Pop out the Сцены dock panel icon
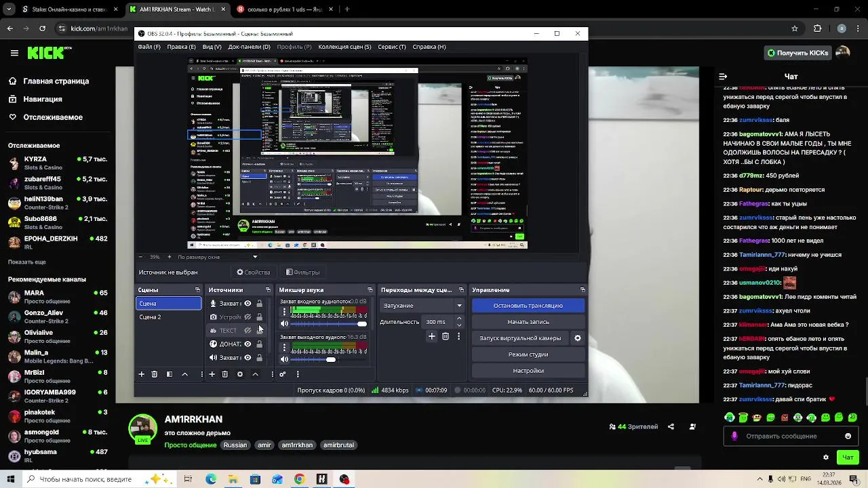Screen dimensions: 868x488 (197, 290)
